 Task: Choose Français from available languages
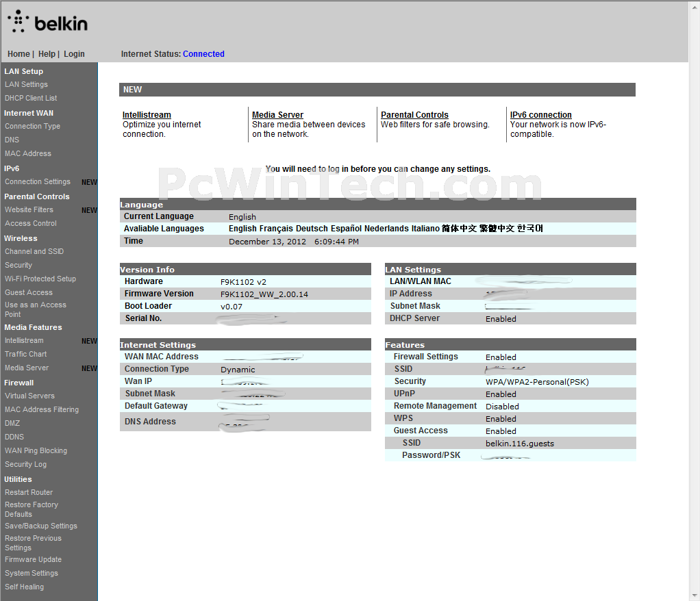(276, 229)
